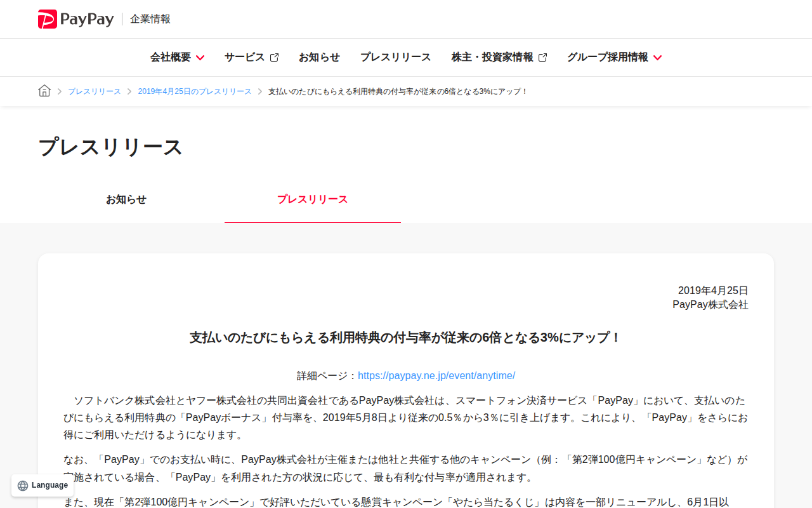
Task: Click PayPay株式会社 under the date
Action: (710, 305)
